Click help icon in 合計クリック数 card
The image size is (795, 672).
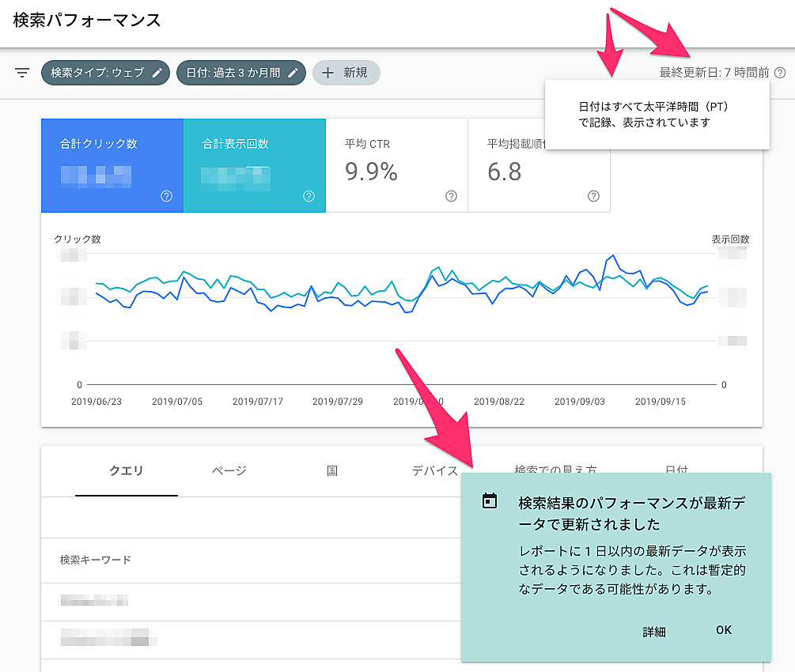[166, 196]
